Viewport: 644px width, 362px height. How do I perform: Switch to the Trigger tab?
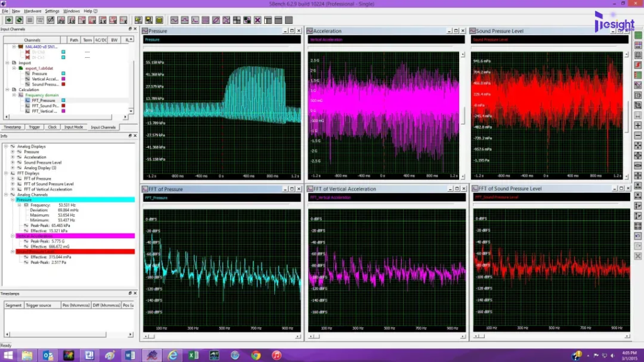pyautogui.click(x=35, y=127)
